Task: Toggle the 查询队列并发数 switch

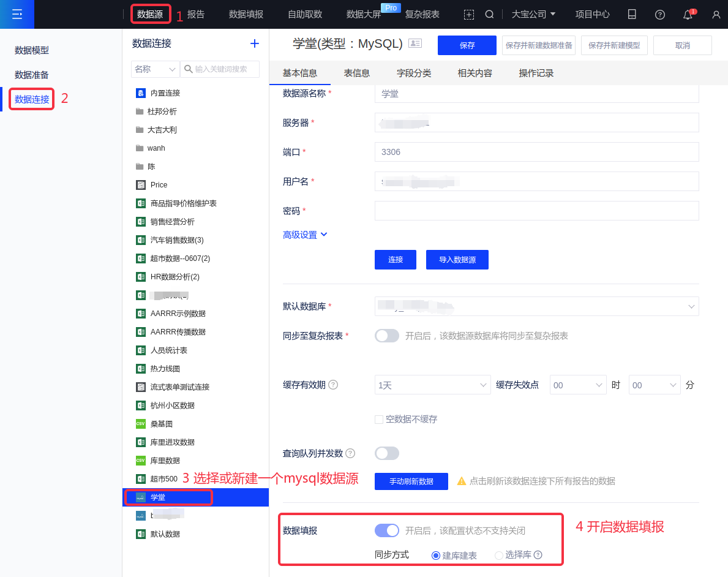Action: 387,453
